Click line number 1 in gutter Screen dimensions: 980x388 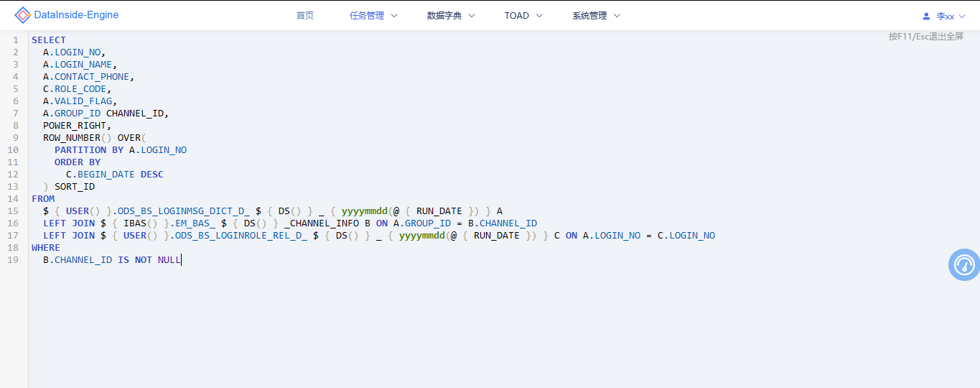16,40
